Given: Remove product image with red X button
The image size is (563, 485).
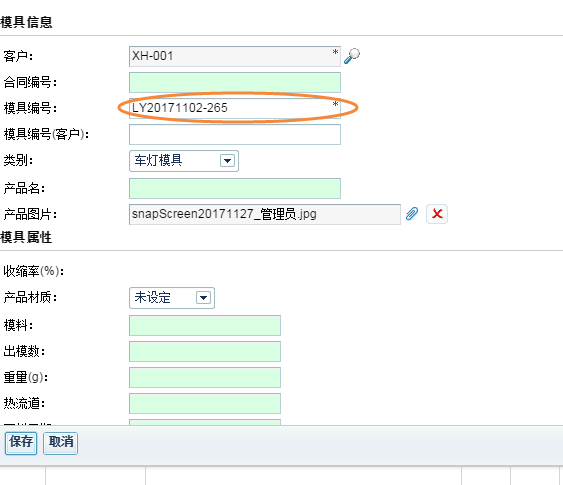Looking at the screenshot, I should click(x=437, y=214).
